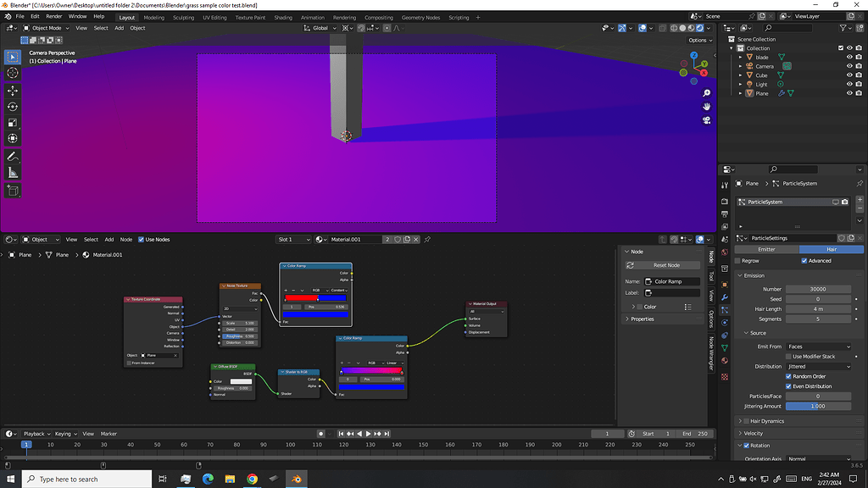
Task: Open the Options dropdown in the viewport
Action: pyautogui.click(x=699, y=41)
